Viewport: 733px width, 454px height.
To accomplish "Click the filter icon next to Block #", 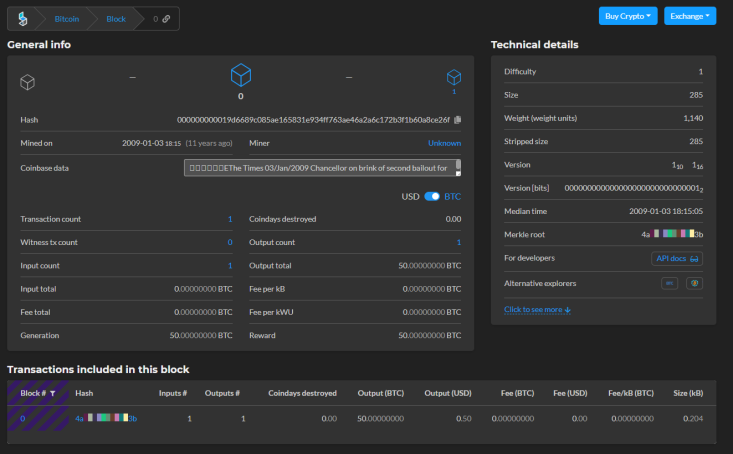I will (x=53, y=393).
